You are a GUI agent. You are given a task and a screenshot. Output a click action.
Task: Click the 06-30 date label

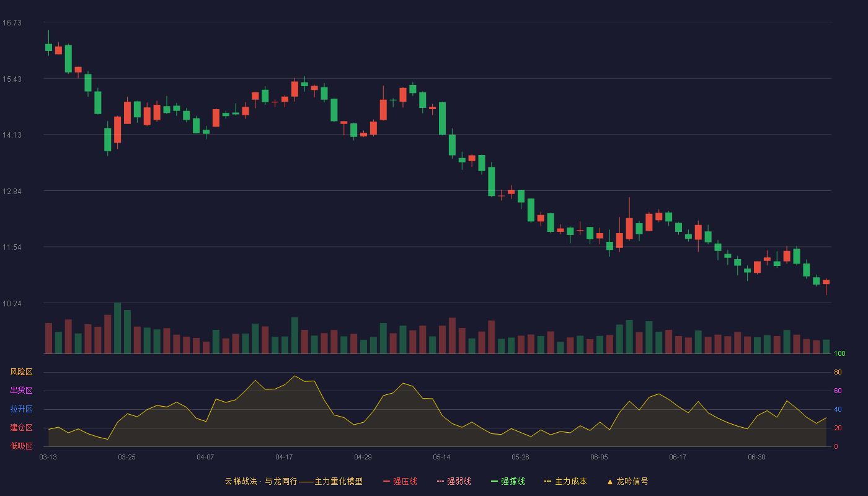pos(757,457)
